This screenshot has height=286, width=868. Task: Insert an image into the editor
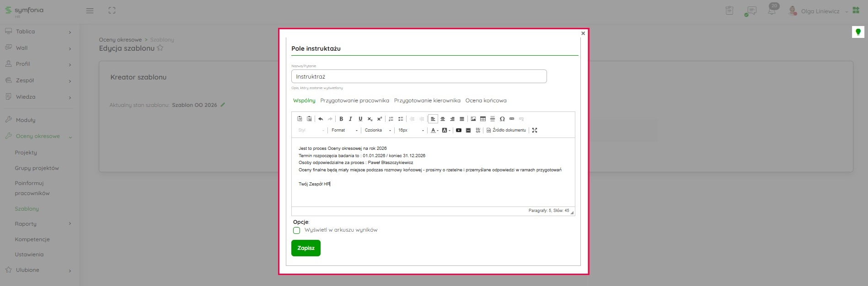[x=473, y=119]
